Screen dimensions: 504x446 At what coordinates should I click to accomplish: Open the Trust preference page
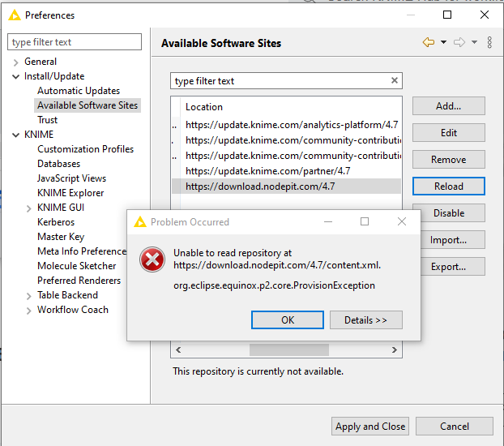47,120
